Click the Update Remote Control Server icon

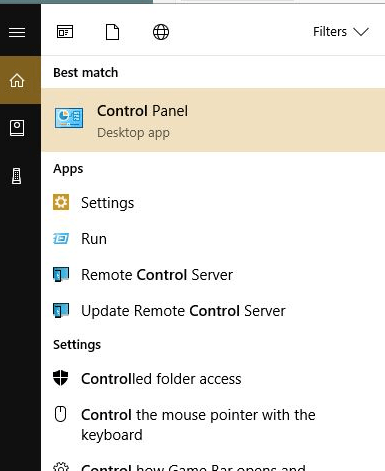coord(61,310)
